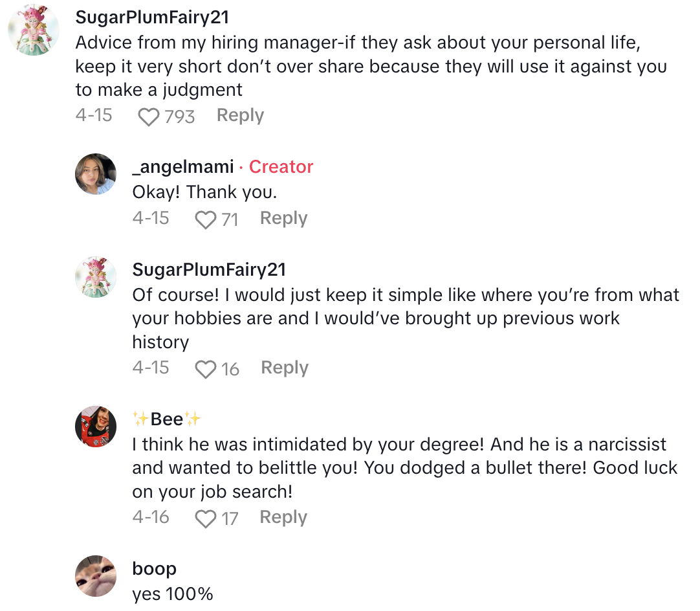Open SugarPlumFairy21's avatar on top comment
The image size is (700, 611).
34,30
